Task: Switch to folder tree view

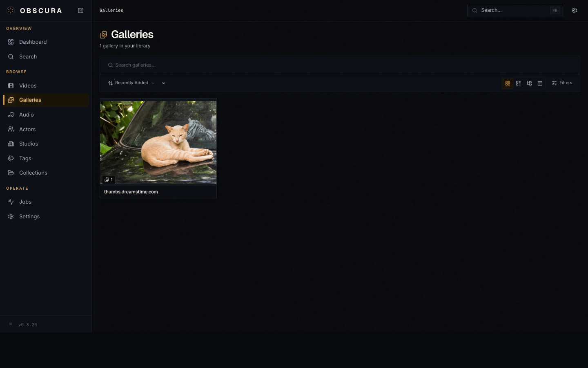Action: pyautogui.click(x=529, y=83)
